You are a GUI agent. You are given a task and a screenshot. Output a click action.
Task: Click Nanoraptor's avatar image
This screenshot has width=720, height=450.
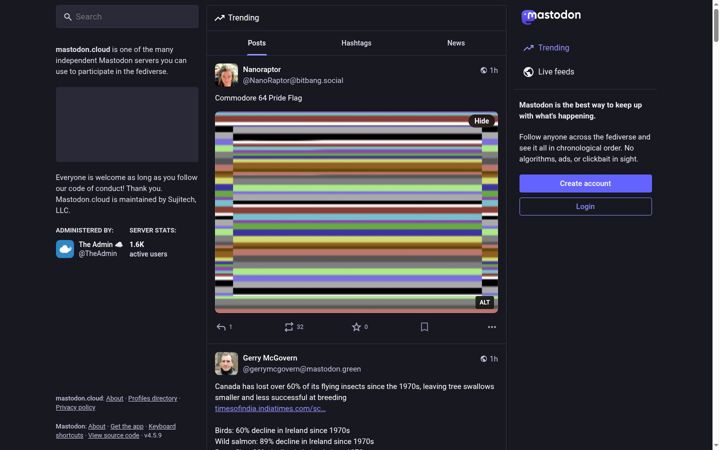coord(226,75)
